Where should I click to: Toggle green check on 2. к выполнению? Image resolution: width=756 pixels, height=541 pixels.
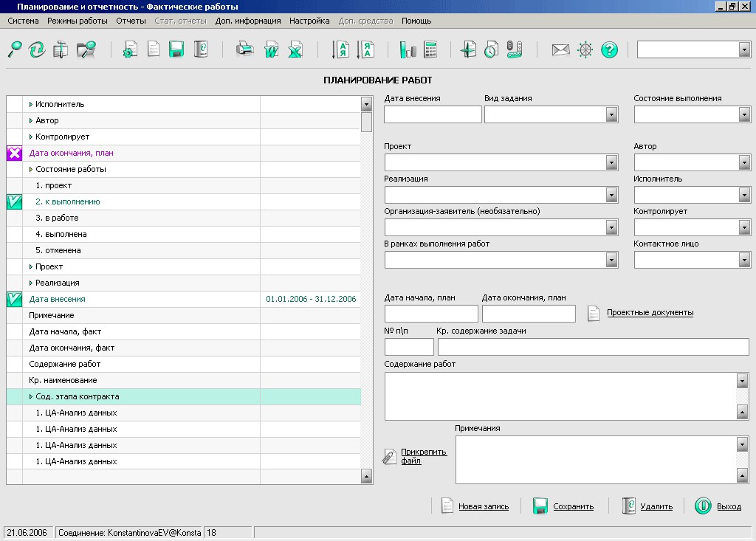[x=15, y=202]
